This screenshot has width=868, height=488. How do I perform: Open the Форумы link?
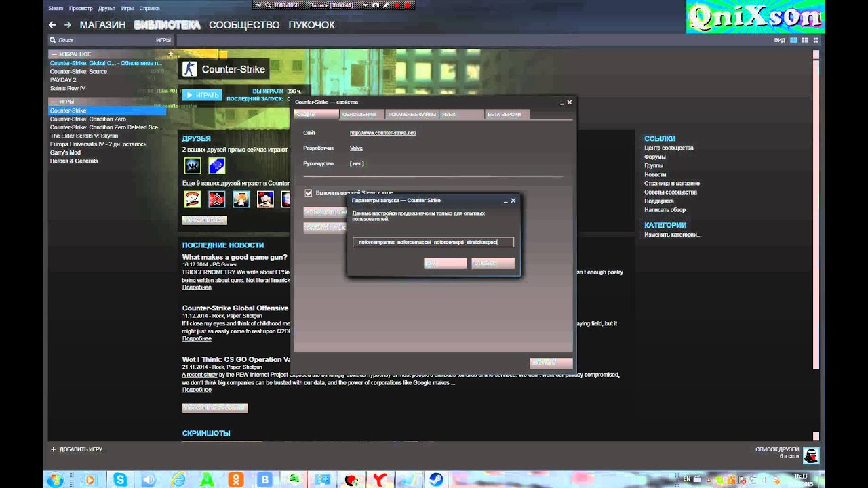pyautogui.click(x=655, y=157)
